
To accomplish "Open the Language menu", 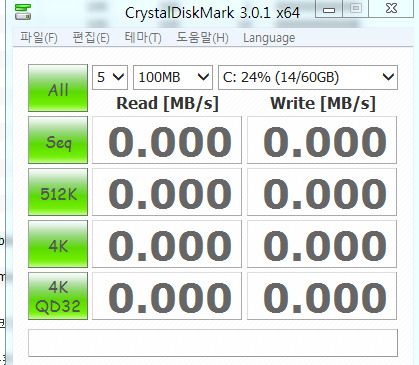I will 269,38.
